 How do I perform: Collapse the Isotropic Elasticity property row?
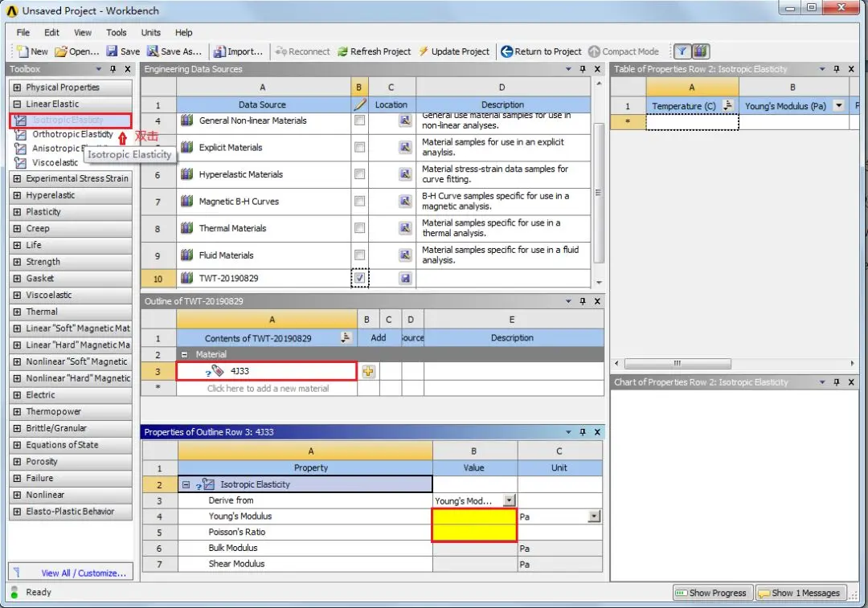click(x=186, y=484)
